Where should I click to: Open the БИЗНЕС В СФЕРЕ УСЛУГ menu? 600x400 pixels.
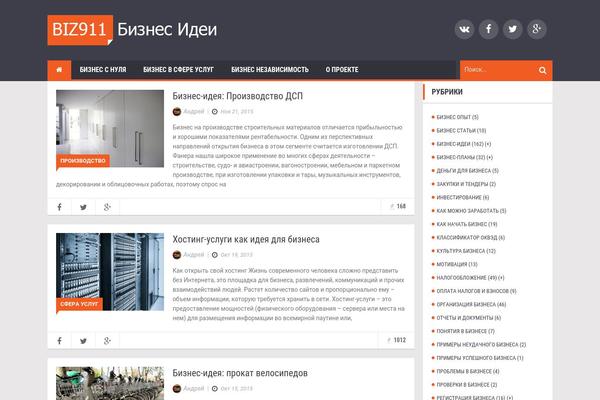coord(178,70)
